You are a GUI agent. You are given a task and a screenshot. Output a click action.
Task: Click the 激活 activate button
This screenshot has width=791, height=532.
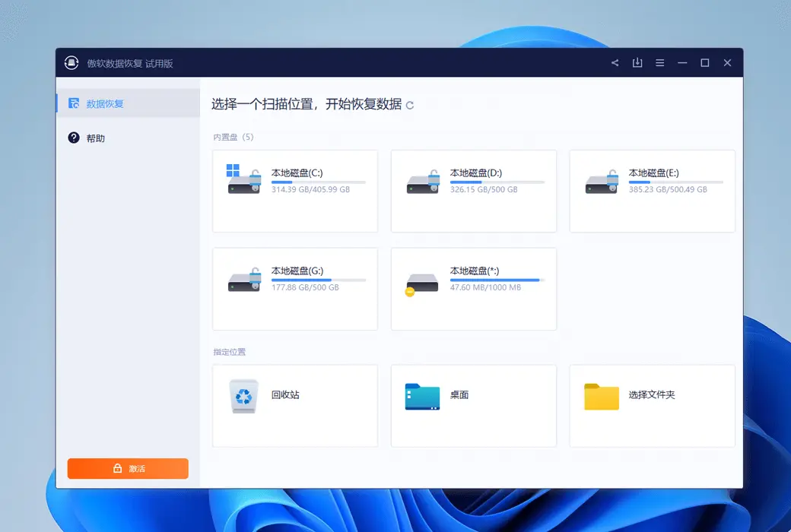(128, 468)
